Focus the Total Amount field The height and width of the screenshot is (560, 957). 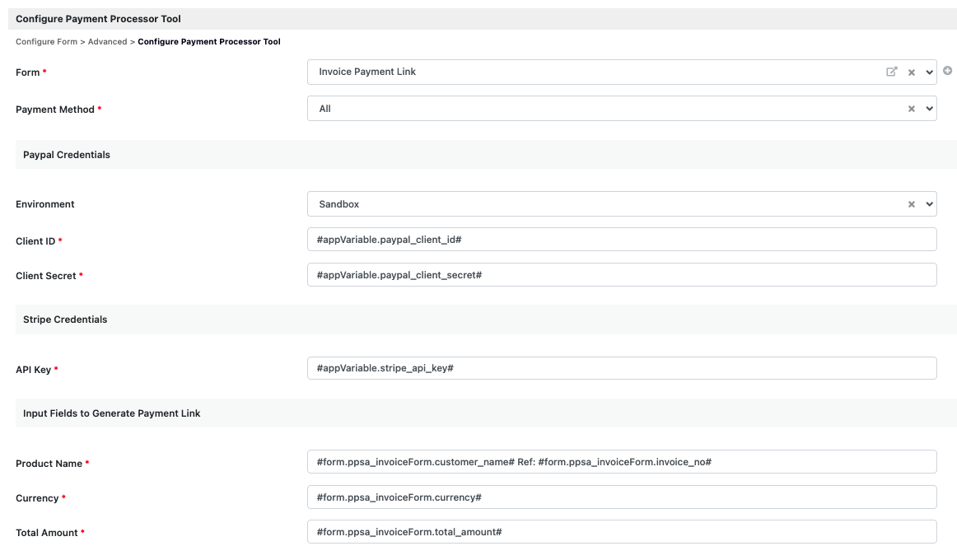click(x=621, y=532)
